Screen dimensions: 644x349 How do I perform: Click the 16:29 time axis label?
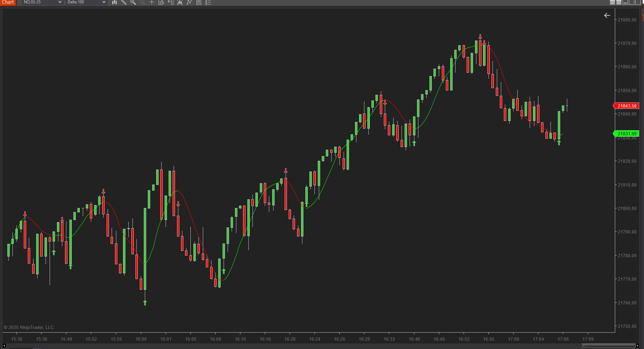click(364, 339)
